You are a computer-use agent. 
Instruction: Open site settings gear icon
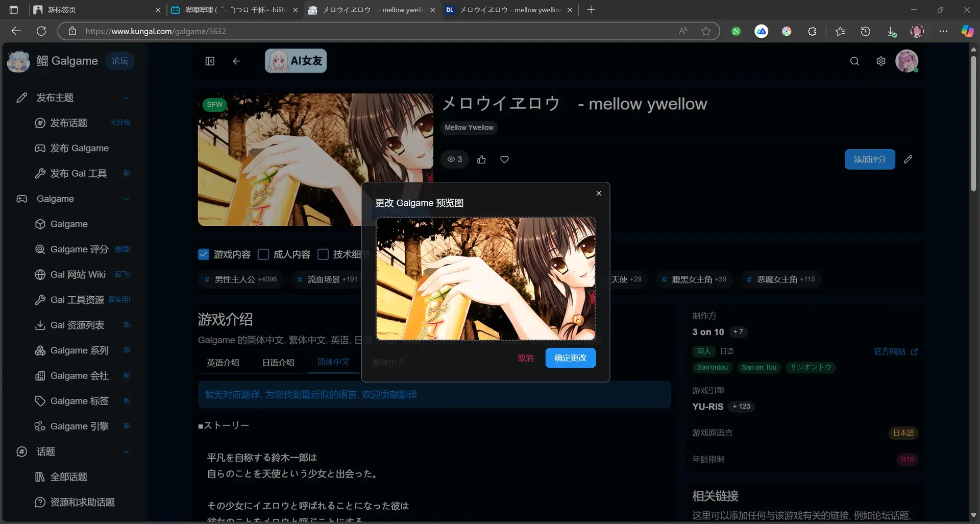pos(881,61)
